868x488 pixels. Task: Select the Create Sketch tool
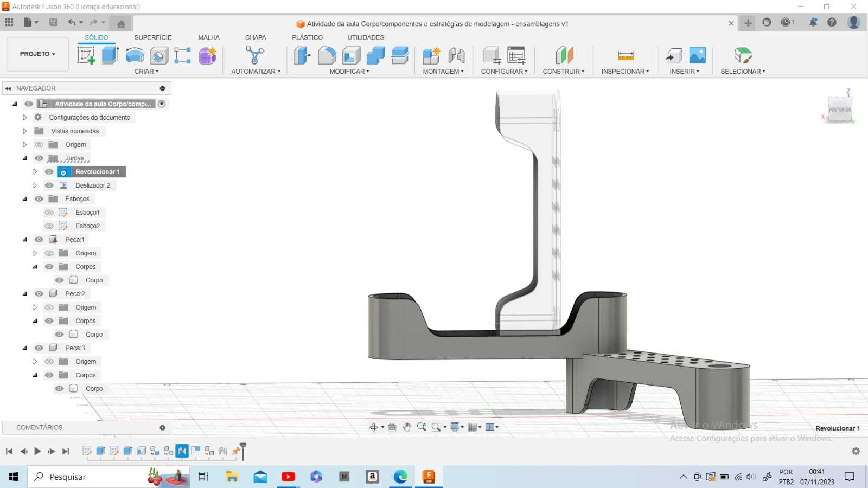[x=86, y=55]
